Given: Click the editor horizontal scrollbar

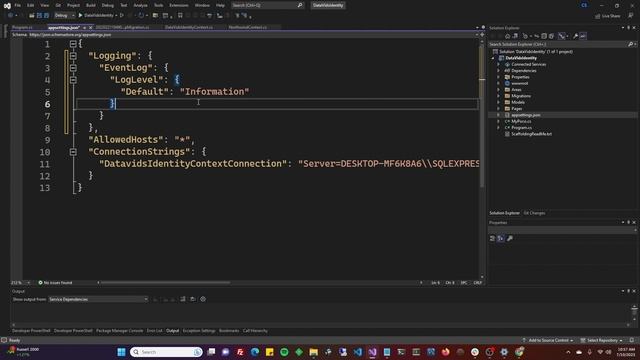Looking at the screenshot, I should (165, 282).
